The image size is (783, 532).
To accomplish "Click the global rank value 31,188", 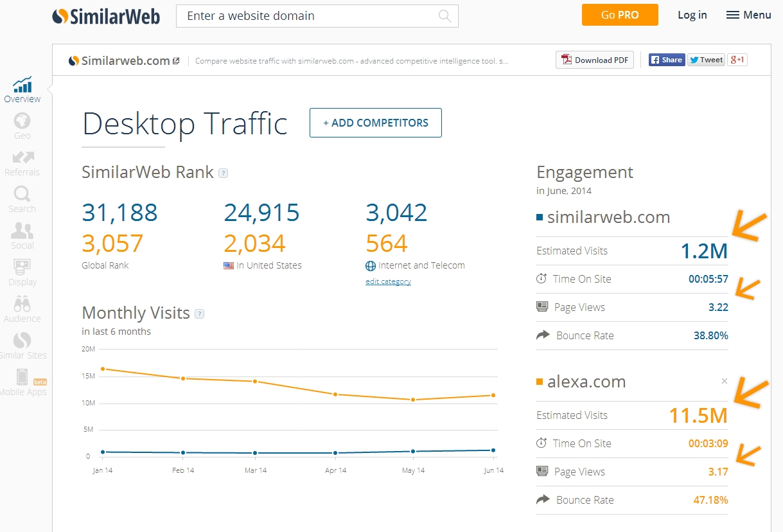I will point(119,213).
